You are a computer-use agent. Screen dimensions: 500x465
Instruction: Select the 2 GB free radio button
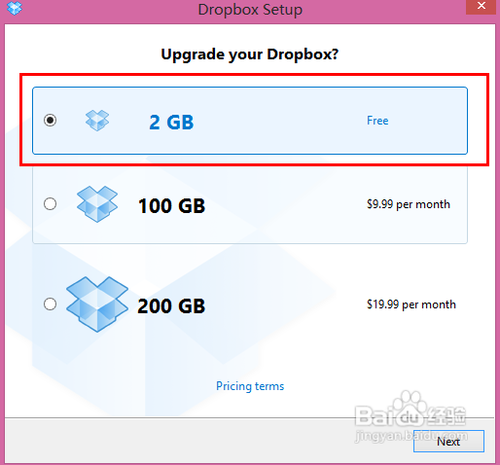pos(50,120)
